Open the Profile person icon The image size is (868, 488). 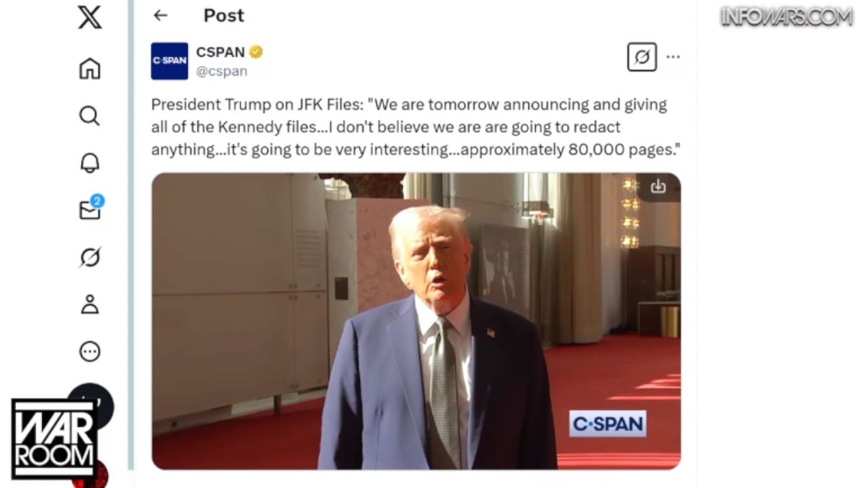pyautogui.click(x=90, y=304)
